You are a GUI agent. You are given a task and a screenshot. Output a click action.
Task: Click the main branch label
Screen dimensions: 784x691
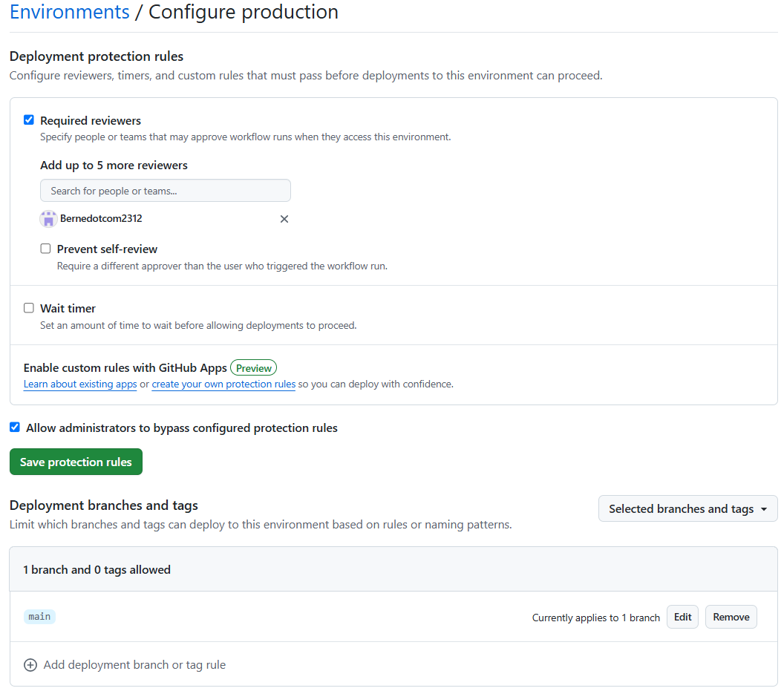click(x=39, y=617)
